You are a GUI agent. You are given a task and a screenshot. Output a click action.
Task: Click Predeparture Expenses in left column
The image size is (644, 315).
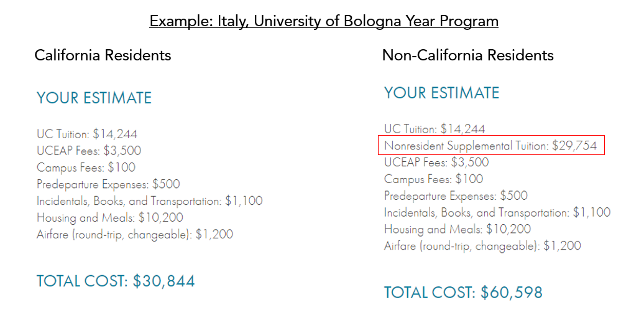pos(108,184)
